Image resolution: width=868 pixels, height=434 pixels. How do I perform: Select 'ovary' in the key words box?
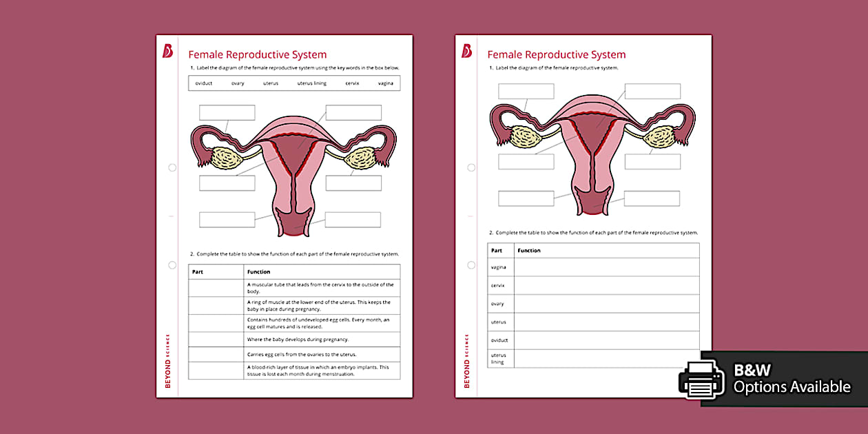(x=238, y=83)
